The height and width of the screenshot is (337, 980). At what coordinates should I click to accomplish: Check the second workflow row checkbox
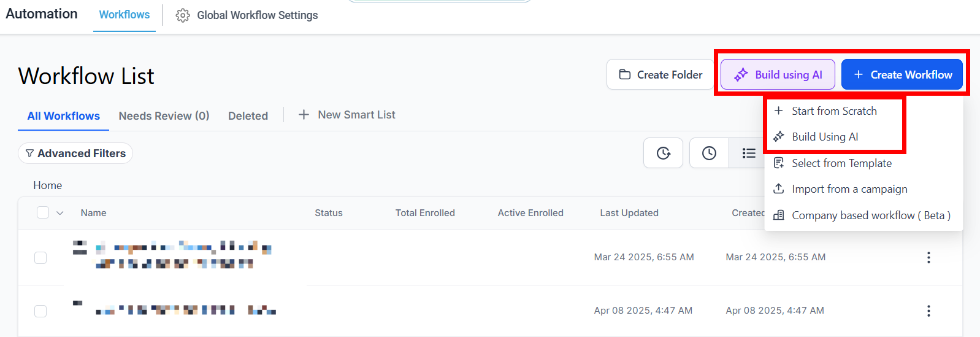click(40, 311)
